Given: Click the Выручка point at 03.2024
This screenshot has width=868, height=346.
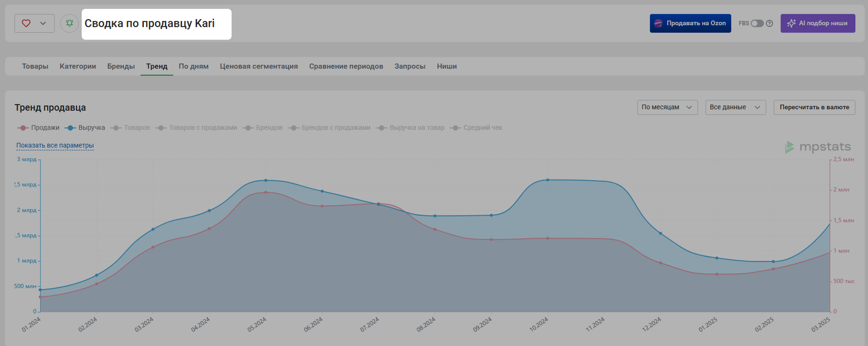Looking at the screenshot, I should click(153, 229).
